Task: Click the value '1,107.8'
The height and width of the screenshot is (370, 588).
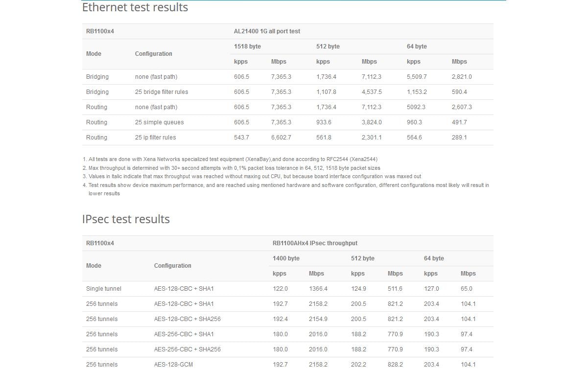Action: click(x=326, y=92)
